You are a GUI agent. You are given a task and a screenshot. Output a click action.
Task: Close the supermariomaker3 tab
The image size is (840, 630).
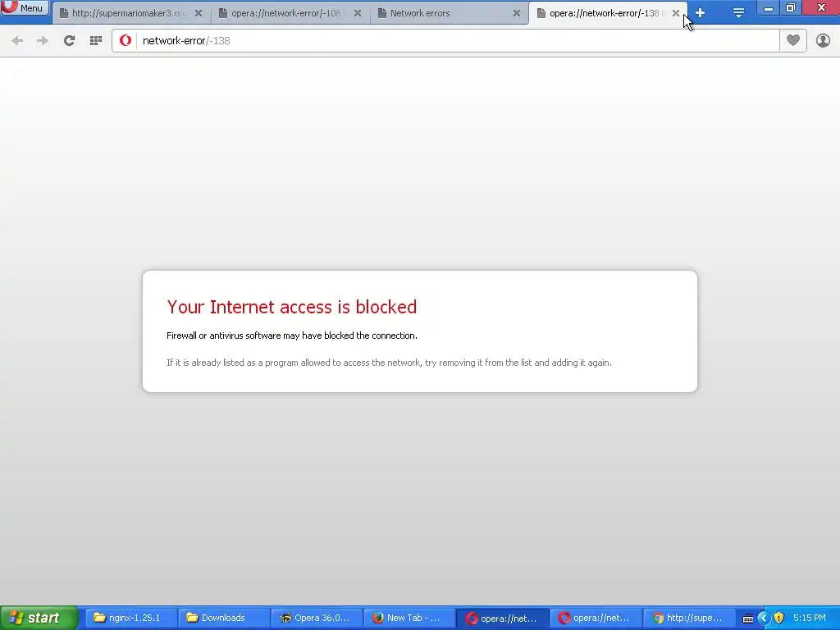point(199,13)
